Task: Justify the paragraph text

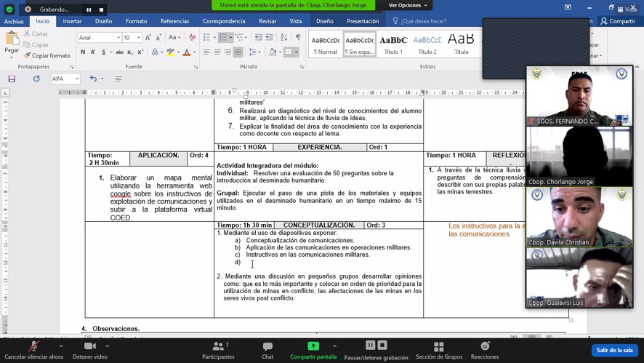Action: coord(238,52)
